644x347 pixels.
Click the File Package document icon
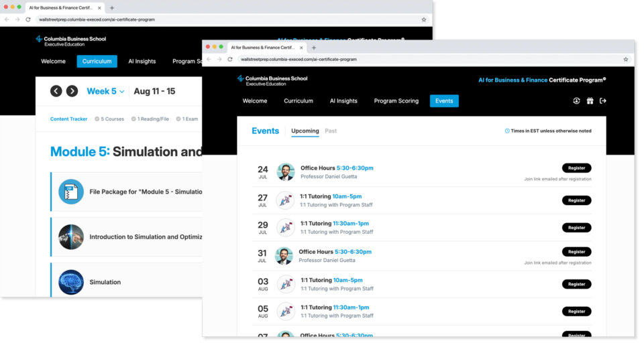click(70, 192)
